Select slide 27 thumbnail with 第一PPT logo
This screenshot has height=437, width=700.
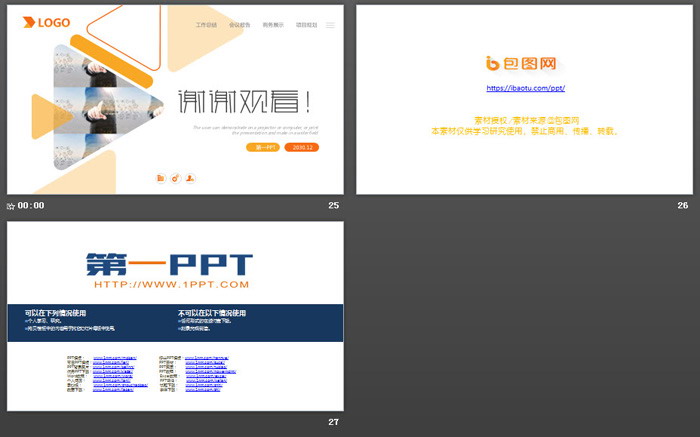tap(175, 316)
